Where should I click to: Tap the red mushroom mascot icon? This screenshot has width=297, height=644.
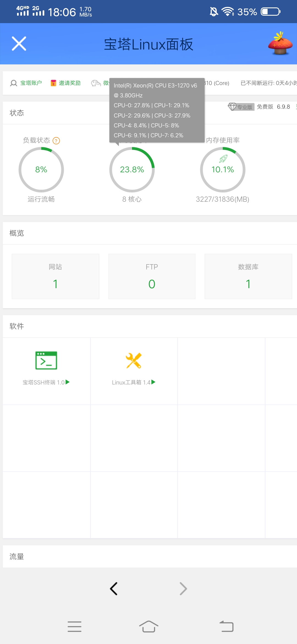280,43
